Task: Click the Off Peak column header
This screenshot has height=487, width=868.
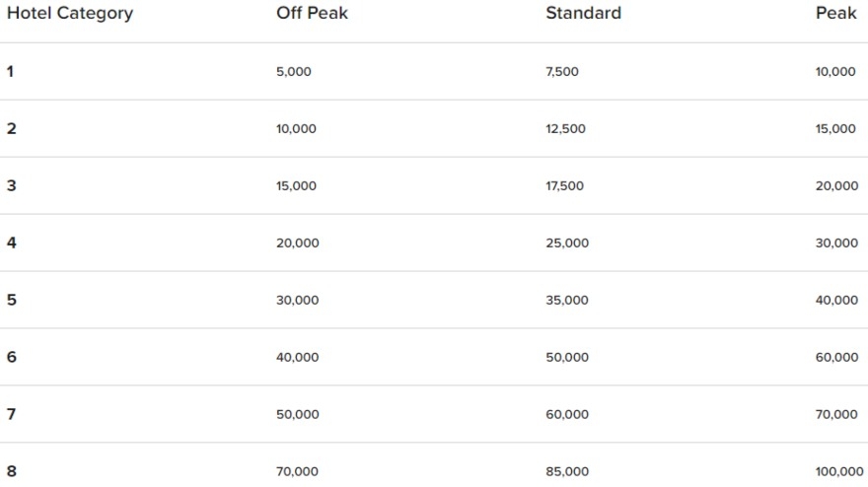Action: click(x=312, y=14)
